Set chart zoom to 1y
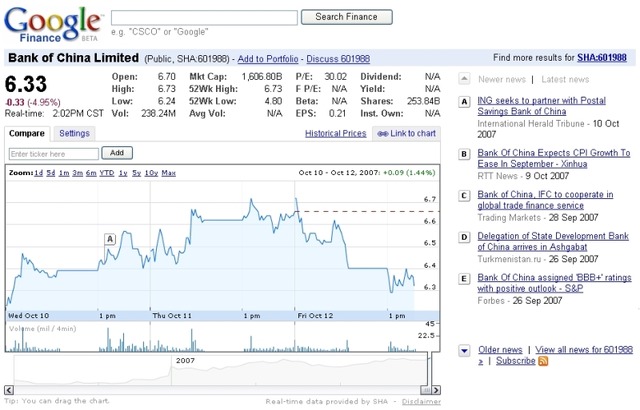Screen dimensions: 640x410 coord(123,173)
